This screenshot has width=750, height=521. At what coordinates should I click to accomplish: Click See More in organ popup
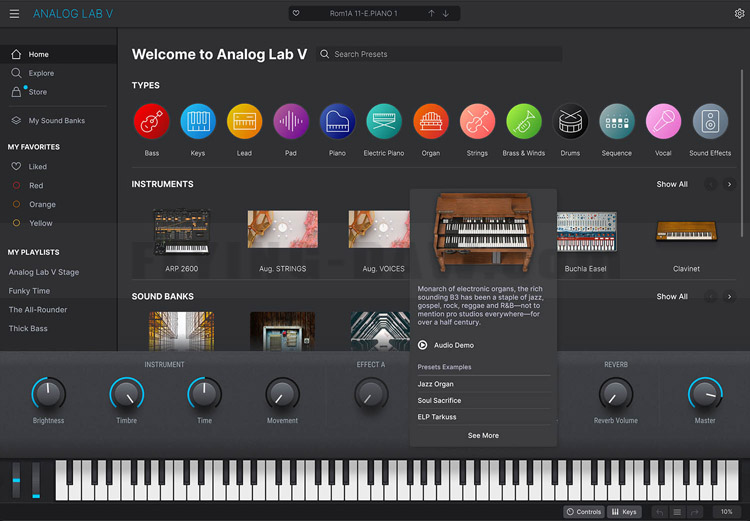[x=483, y=435]
